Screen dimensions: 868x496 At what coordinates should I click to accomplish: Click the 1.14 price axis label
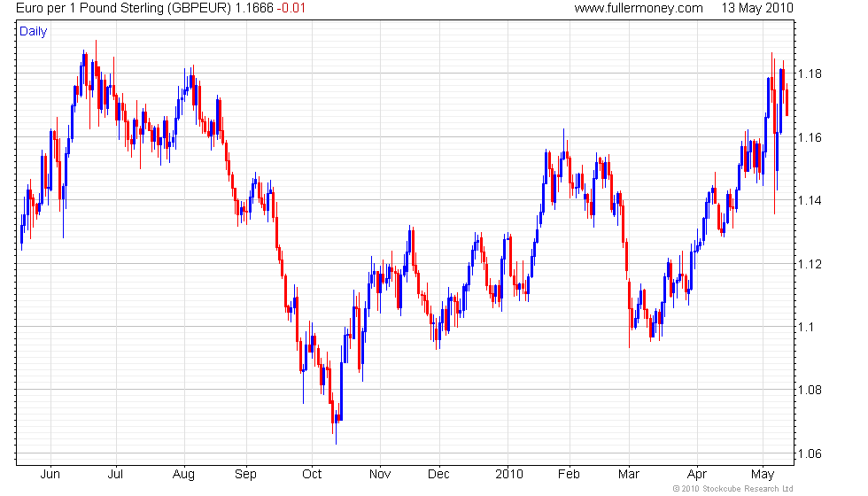pyautogui.click(x=810, y=200)
